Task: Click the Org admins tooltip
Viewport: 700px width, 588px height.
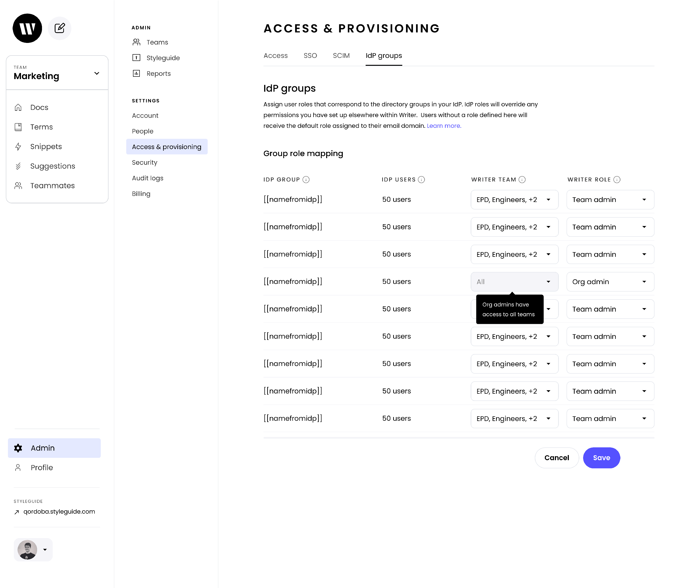Action: click(510, 309)
